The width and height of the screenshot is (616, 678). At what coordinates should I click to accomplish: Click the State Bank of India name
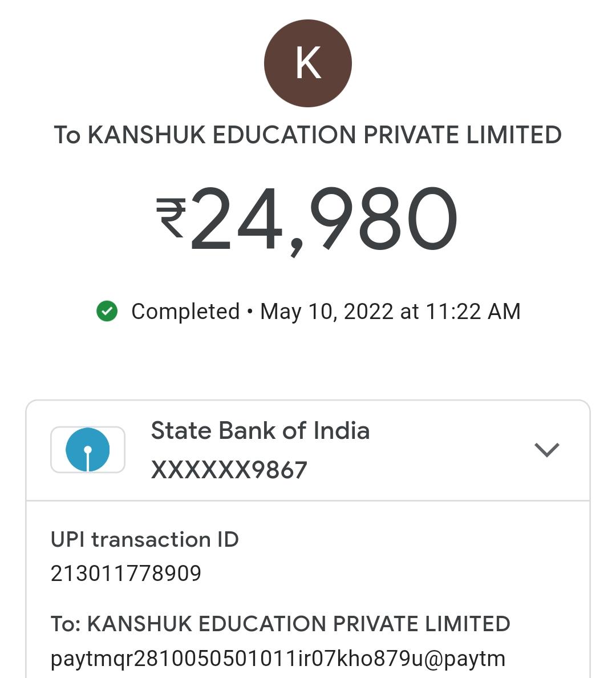[260, 431]
